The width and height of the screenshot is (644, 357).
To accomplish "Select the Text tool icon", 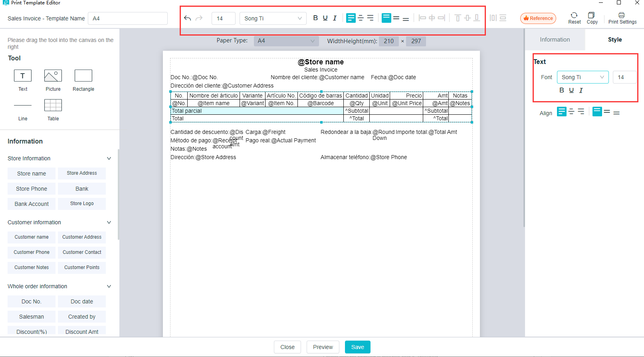I will tap(23, 76).
